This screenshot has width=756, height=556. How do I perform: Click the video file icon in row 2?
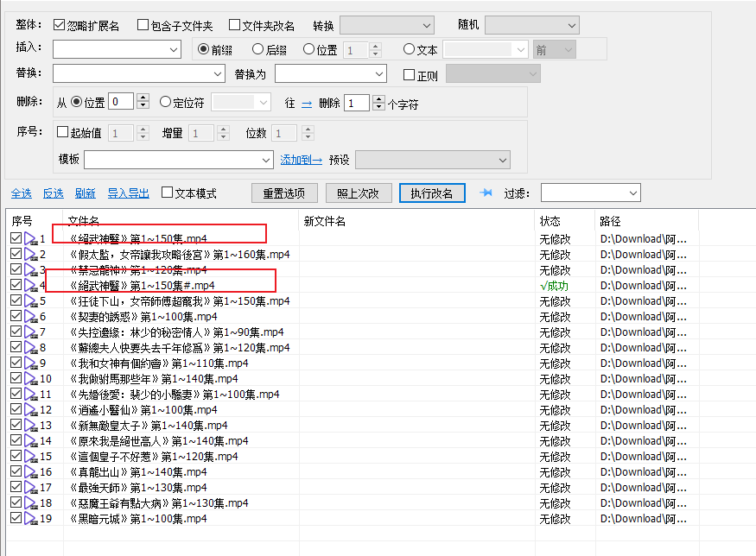click(x=31, y=255)
